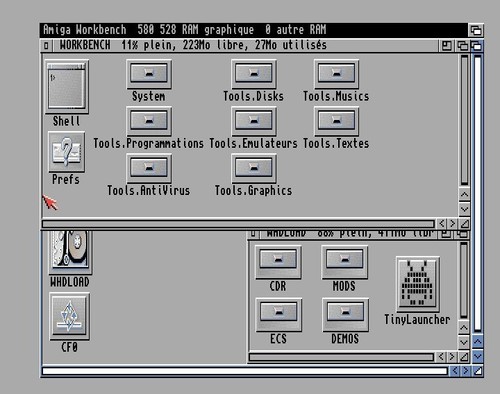Open the Tools.Emulateurs drawer
Screen dimensions: 500x394
pyautogui.click(x=254, y=121)
